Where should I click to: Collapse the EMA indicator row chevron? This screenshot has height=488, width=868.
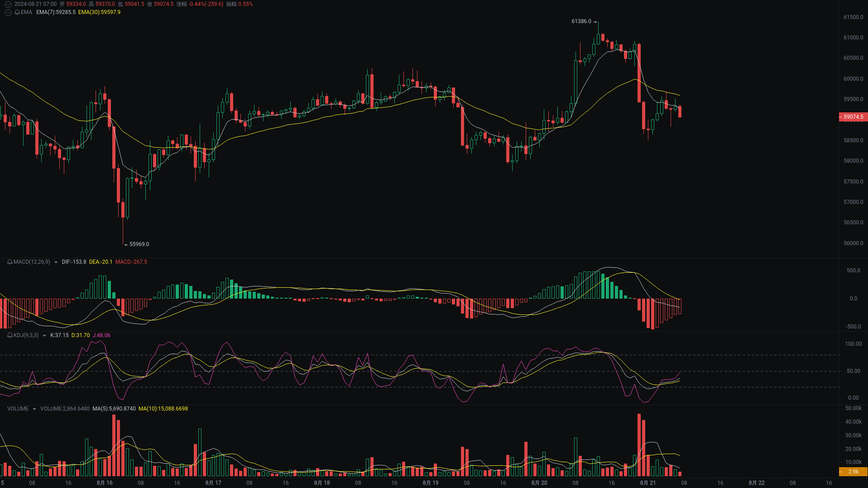tap(8, 12)
